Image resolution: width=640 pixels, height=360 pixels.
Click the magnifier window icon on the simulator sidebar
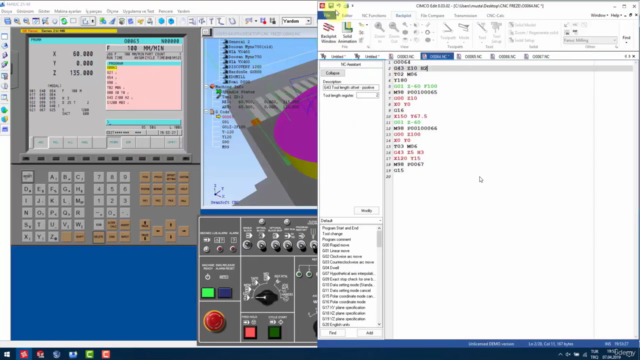(x=4, y=98)
